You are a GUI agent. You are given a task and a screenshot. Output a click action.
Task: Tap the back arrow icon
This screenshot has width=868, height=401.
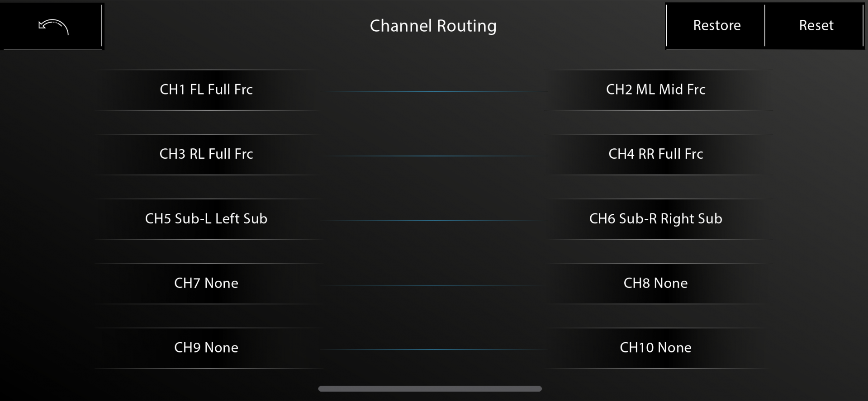click(53, 26)
